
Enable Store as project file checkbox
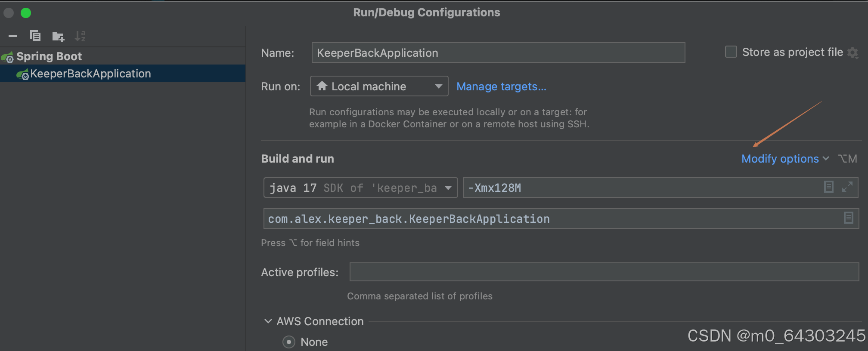[731, 52]
